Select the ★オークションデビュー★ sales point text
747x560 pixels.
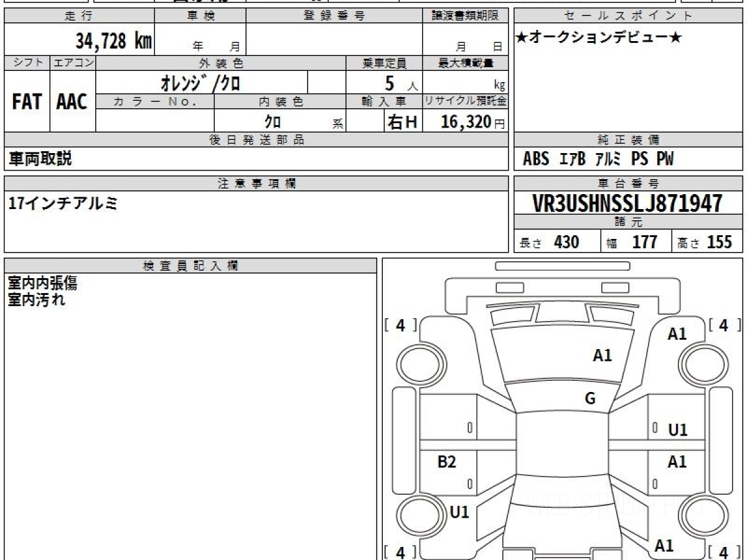pos(599,38)
